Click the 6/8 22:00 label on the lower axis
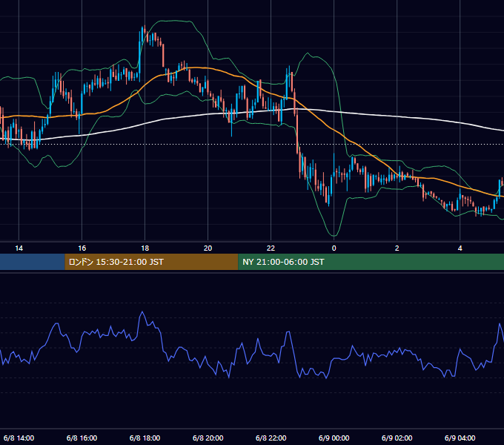504x445 pixels. (271, 438)
